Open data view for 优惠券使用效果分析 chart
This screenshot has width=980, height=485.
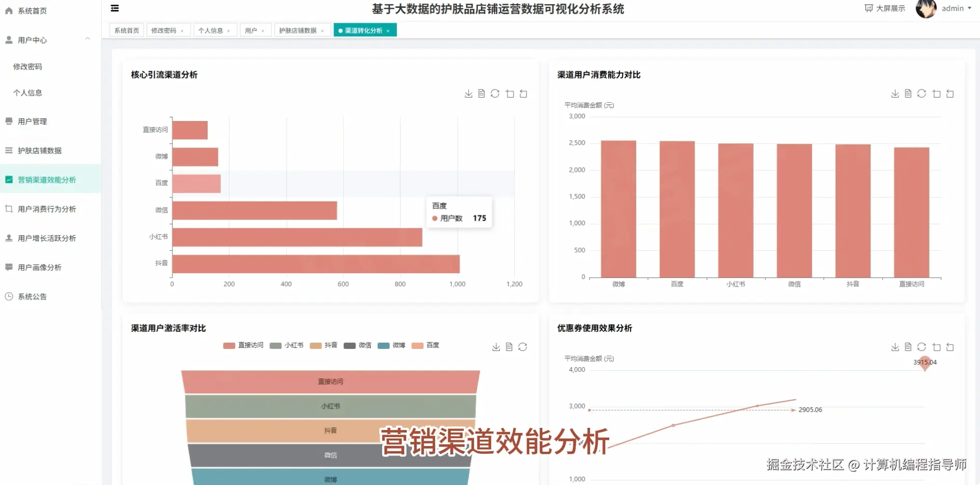pos(908,347)
